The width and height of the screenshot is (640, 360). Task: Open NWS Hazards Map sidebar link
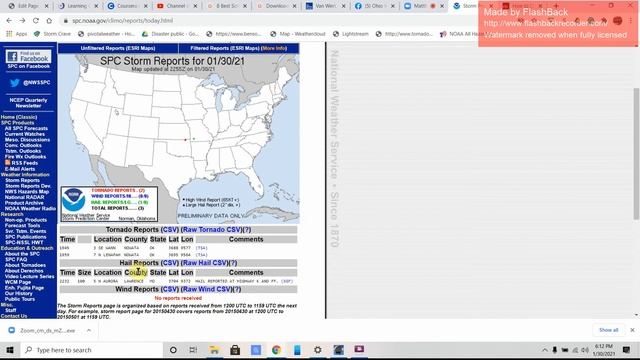click(x=27, y=191)
